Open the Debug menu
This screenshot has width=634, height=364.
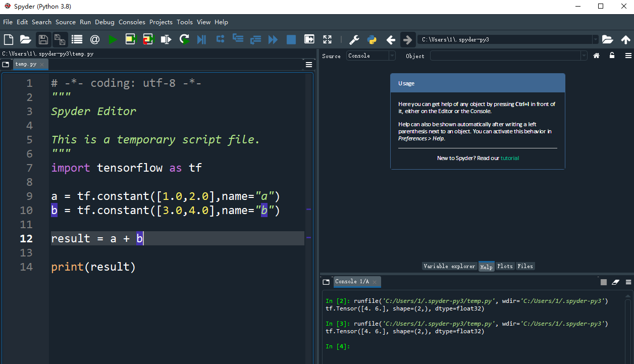104,22
